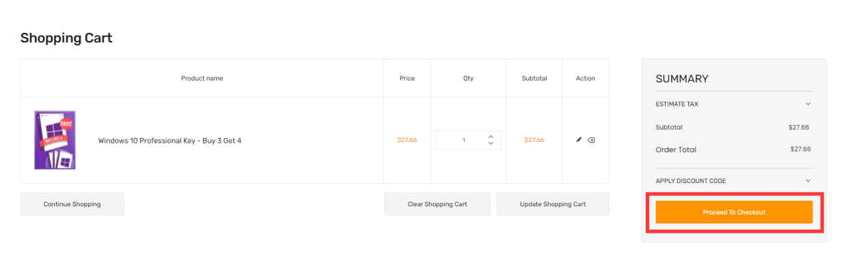Viewport: 868px width, 267px height.
Task: Decrease quantity with the down arrow
Action: click(490, 143)
